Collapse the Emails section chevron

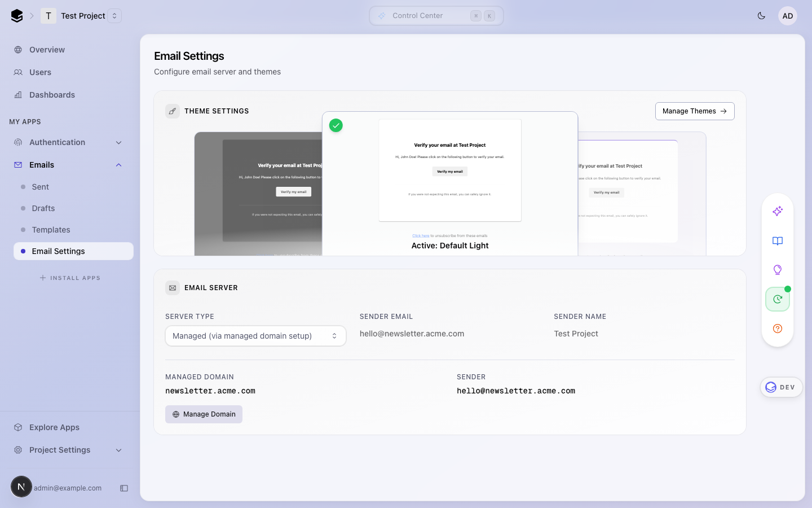(x=119, y=165)
